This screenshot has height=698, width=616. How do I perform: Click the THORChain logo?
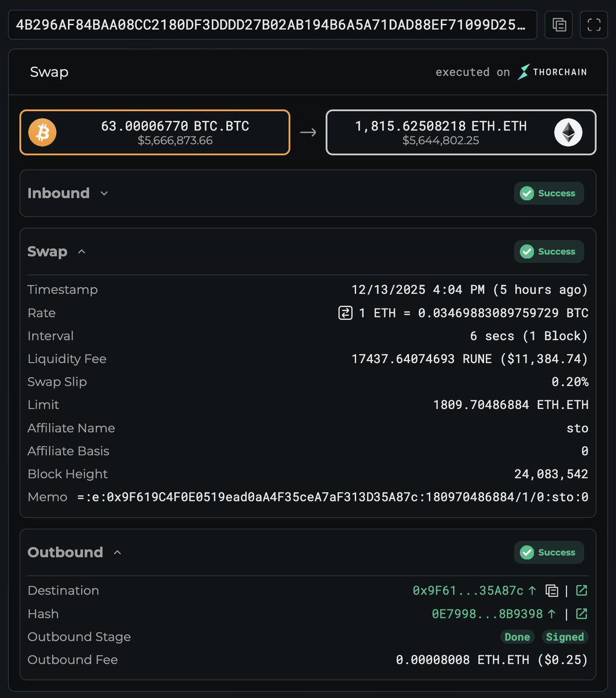[552, 72]
